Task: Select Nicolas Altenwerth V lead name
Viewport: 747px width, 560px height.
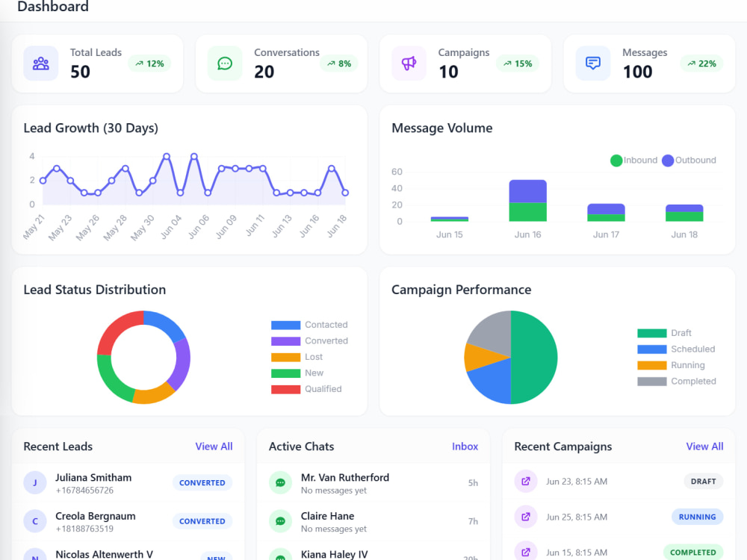Action: tap(105, 555)
